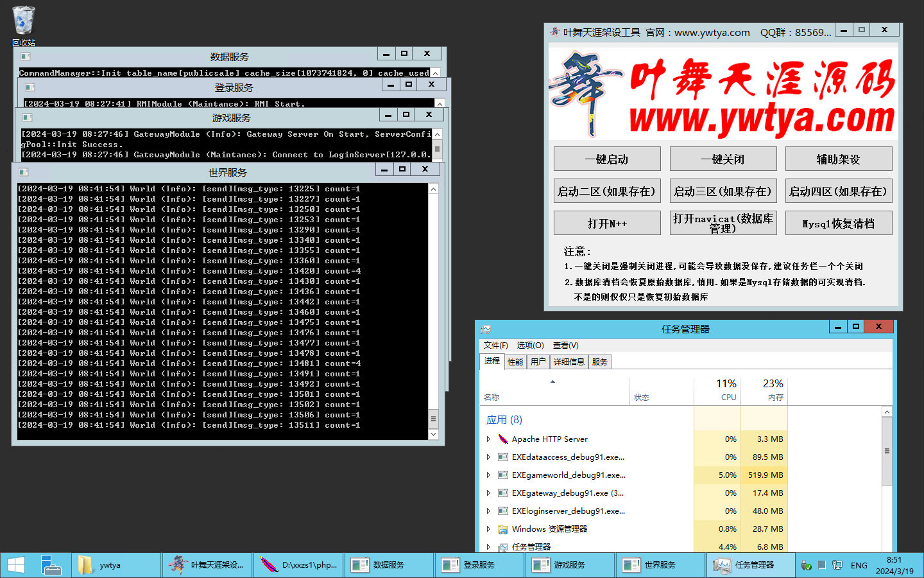Screen dimensions: 924x578
Task: Click the 辅助架设 button
Action: click(x=839, y=159)
